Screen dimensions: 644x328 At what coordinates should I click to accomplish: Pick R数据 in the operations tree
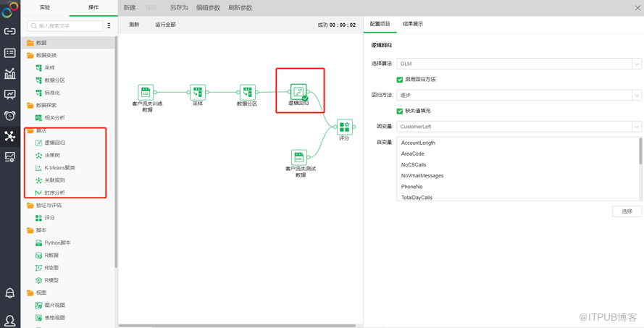point(51,256)
